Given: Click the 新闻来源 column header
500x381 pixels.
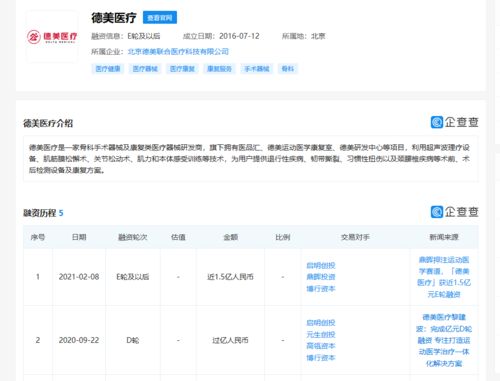Looking at the screenshot, I should point(444,237).
